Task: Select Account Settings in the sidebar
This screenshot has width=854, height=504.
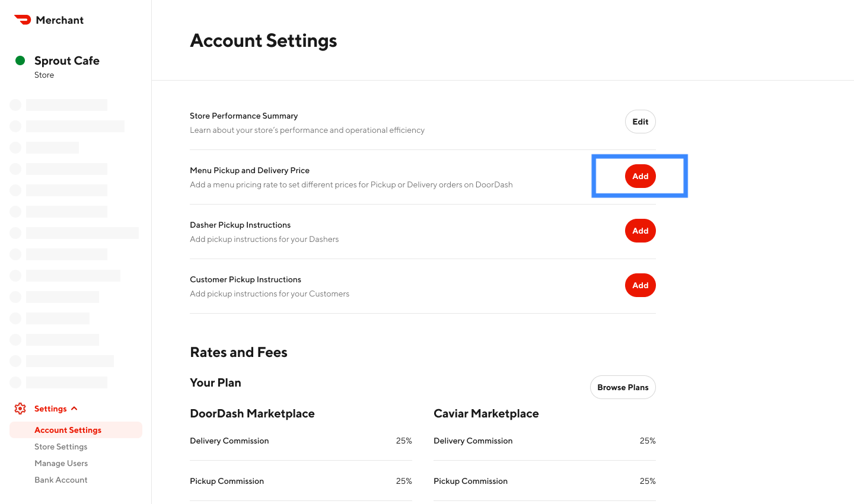Action: [68, 429]
